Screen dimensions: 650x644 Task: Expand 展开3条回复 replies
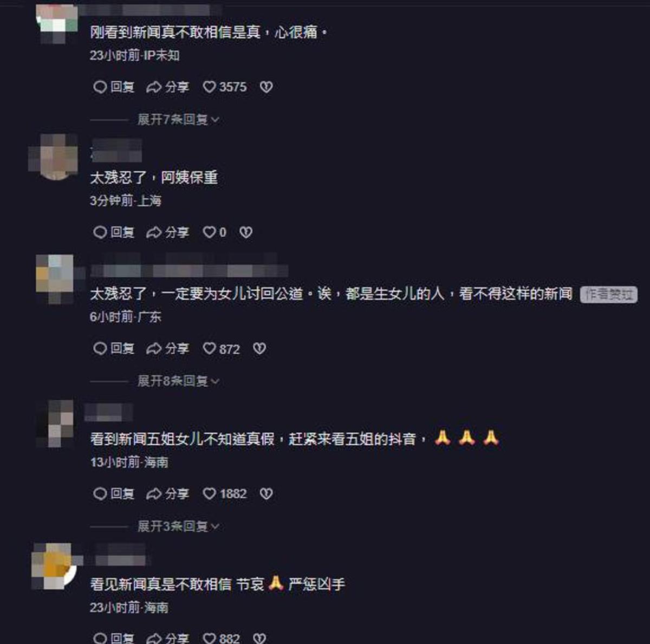coord(178,526)
